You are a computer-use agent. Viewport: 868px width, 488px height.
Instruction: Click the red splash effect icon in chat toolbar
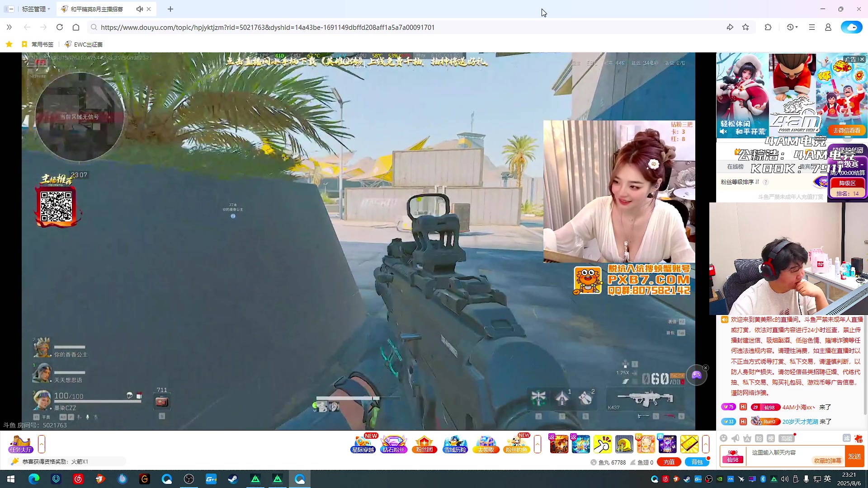pyautogui.click(x=859, y=438)
